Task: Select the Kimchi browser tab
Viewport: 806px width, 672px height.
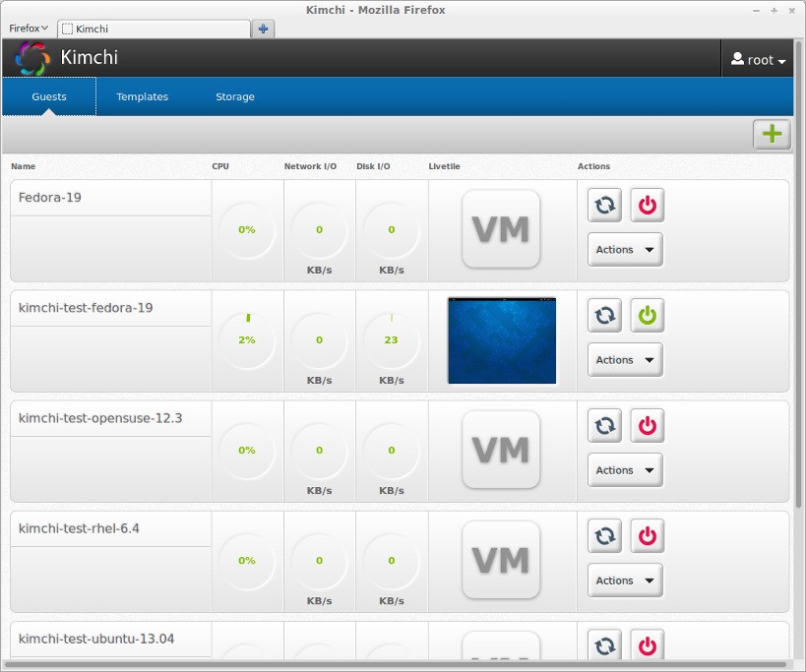Action: (x=154, y=29)
